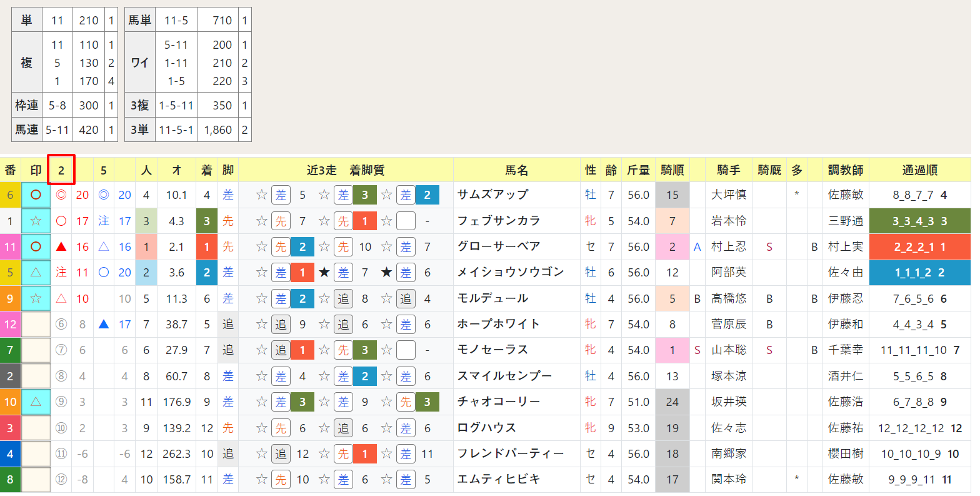Click the 枠連 combination 5-8
980x496 pixels.
(x=57, y=106)
